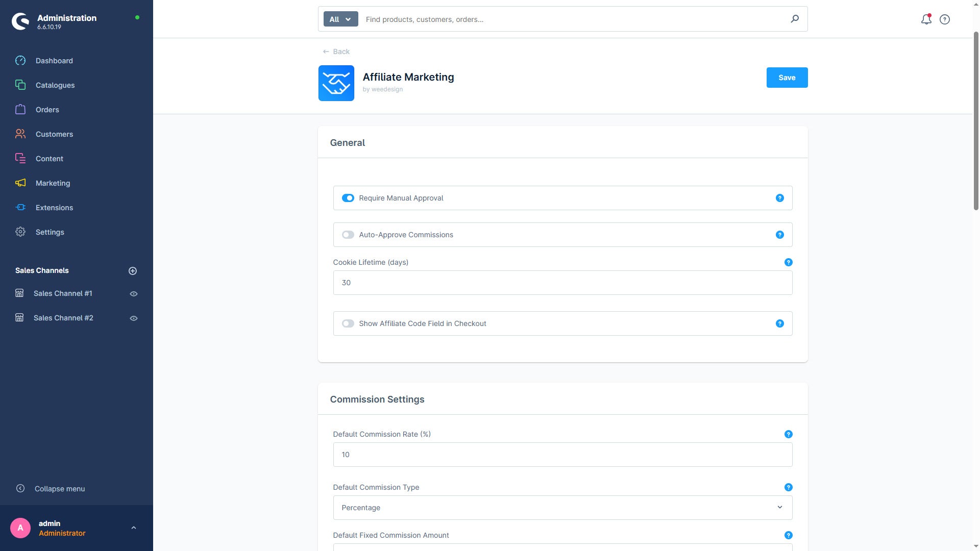Click the admin avatar circle

20,528
